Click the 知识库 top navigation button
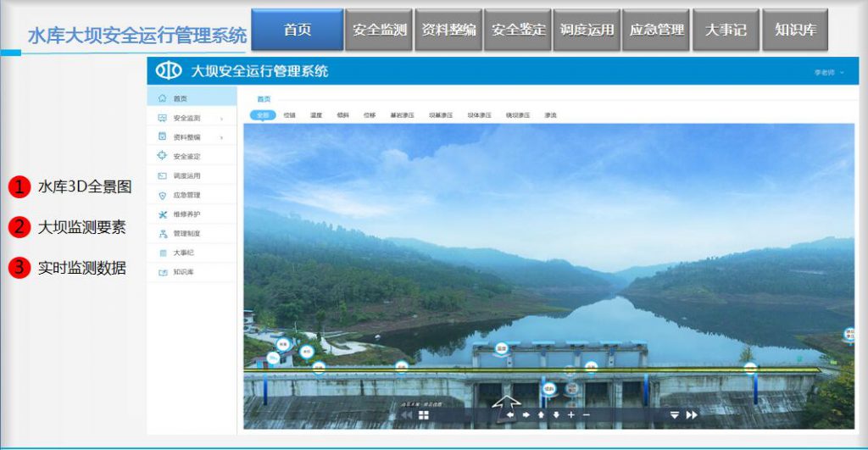Image resolution: width=868 pixels, height=450 pixels. tap(794, 30)
